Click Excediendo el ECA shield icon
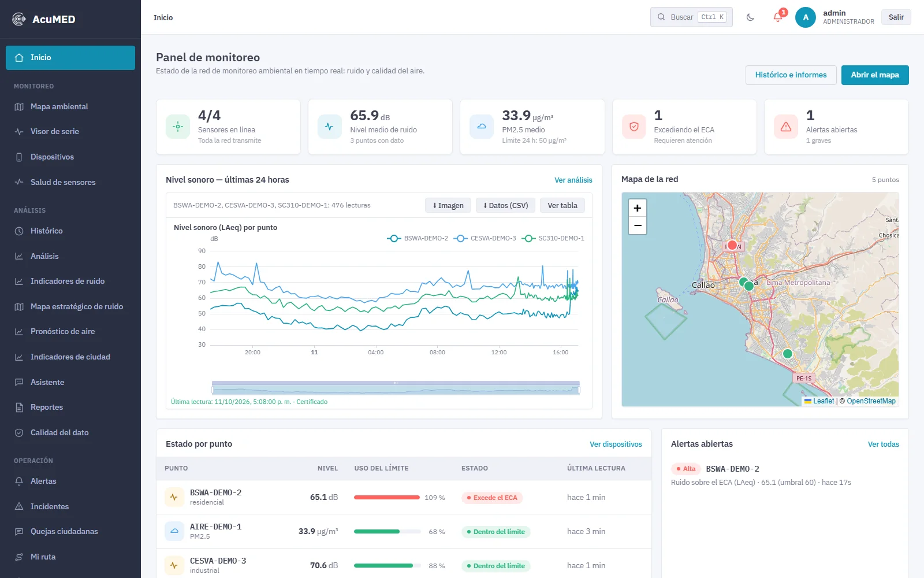Viewport: 924px width, 578px height. [x=634, y=127]
